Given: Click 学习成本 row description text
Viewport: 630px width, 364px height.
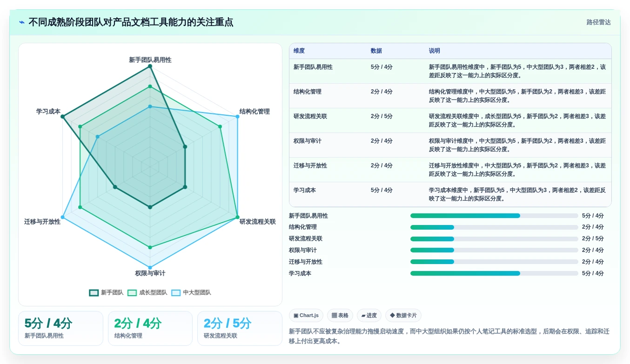Looking at the screenshot, I should [517, 194].
